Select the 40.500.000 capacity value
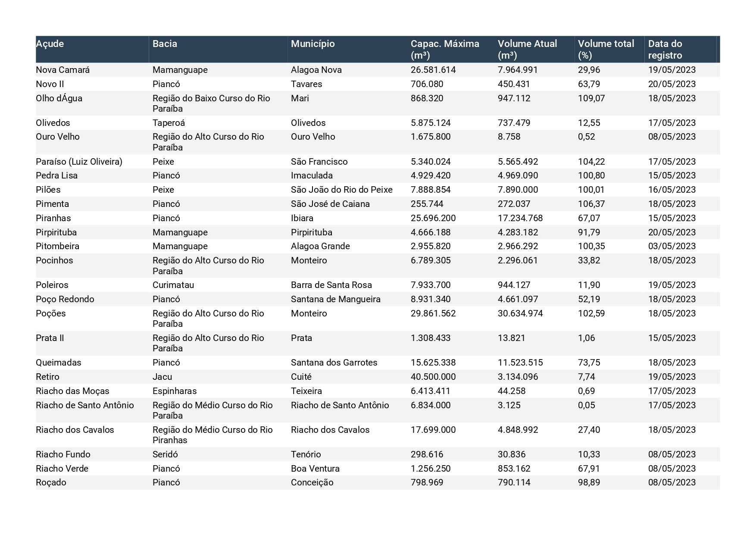Screen dimensions: 756x535 (433, 377)
